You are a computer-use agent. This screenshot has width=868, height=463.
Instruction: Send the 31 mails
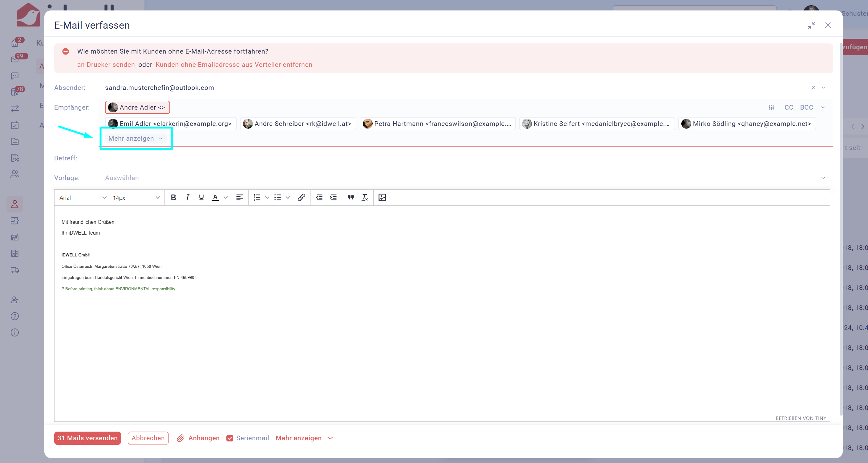click(87, 438)
